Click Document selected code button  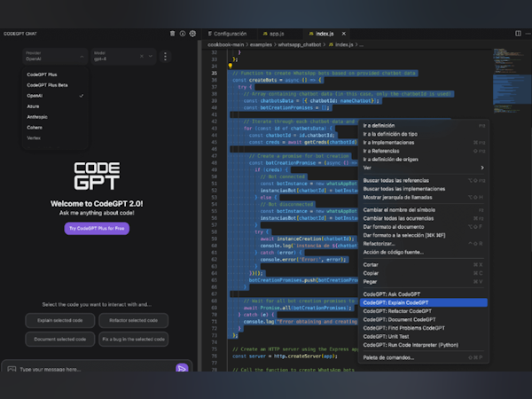(60, 339)
